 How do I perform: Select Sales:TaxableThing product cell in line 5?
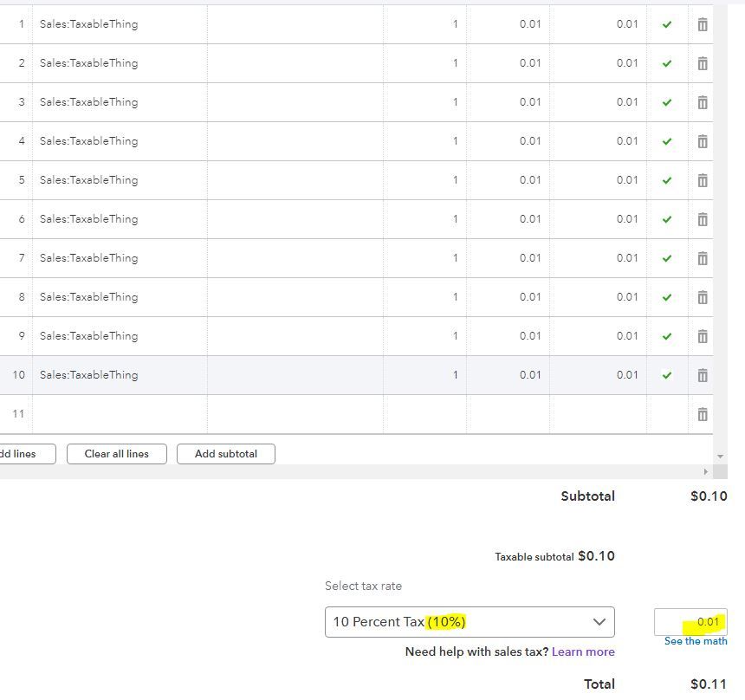[x=120, y=180]
